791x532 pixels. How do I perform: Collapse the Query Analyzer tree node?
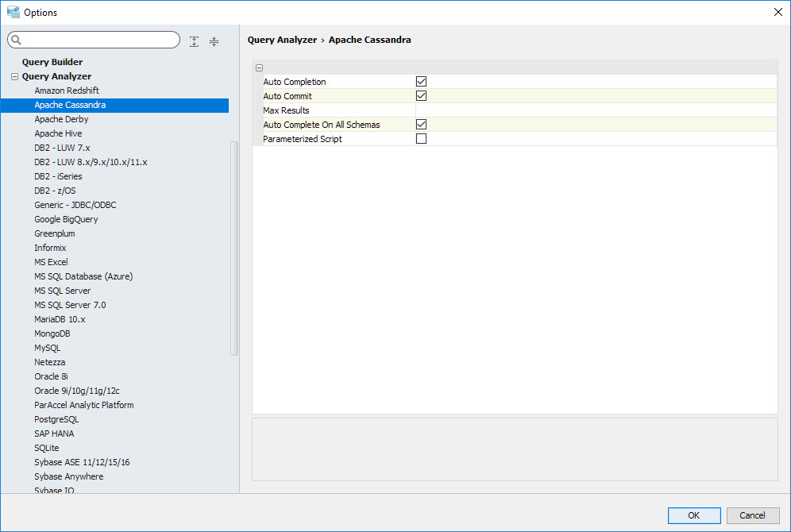click(x=14, y=77)
